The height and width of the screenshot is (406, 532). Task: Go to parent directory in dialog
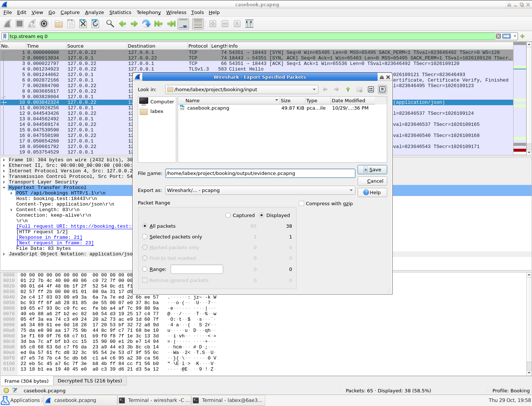pos(348,89)
